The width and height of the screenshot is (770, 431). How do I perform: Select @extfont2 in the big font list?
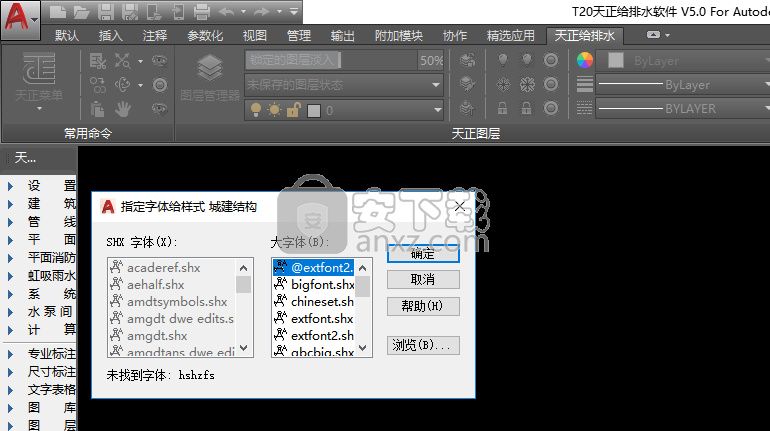(313, 268)
